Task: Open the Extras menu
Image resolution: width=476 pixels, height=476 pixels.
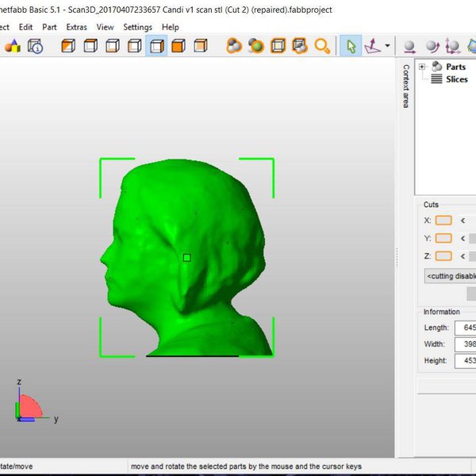Action: [x=77, y=27]
